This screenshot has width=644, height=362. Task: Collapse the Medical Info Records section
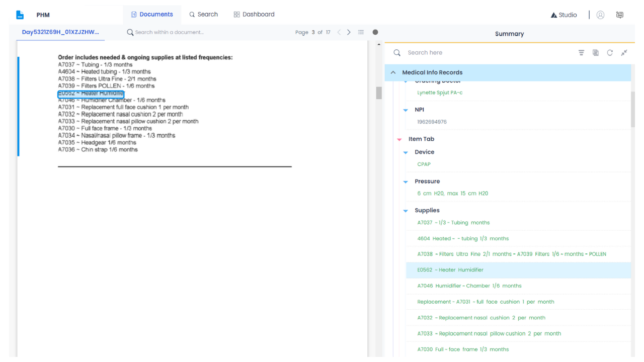click(393, 72)
